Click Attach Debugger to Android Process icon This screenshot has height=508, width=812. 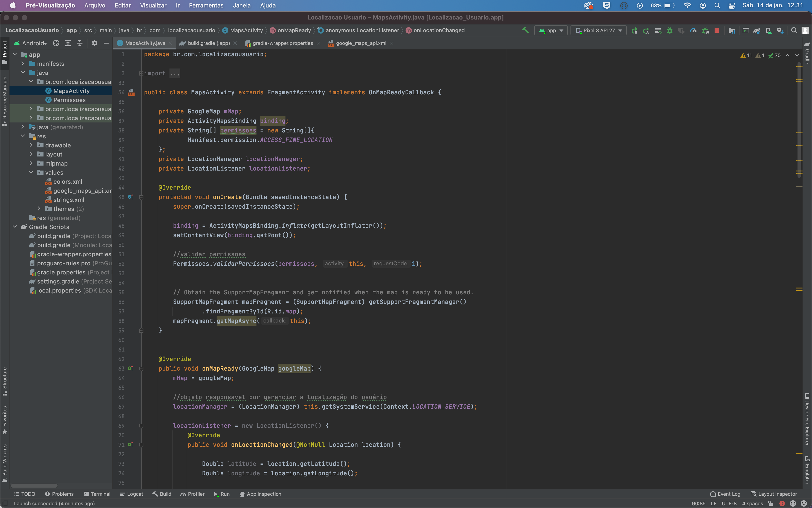click(x=705, y=31)
